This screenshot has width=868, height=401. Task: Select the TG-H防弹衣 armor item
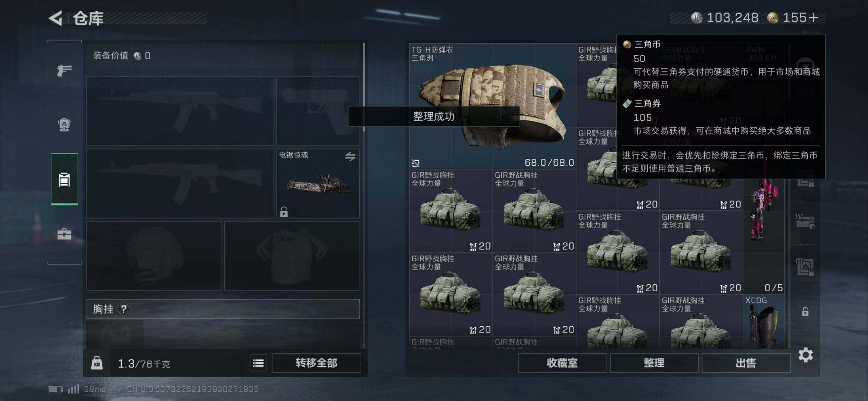pos(492,106)
